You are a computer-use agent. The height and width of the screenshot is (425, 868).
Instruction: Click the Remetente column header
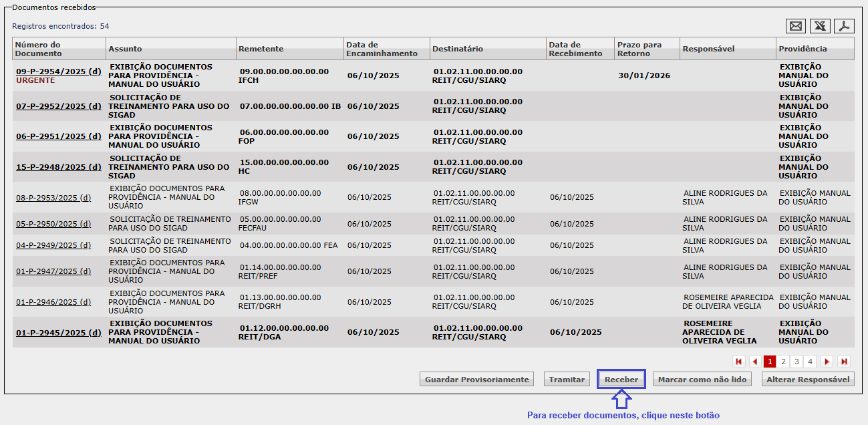261,49
